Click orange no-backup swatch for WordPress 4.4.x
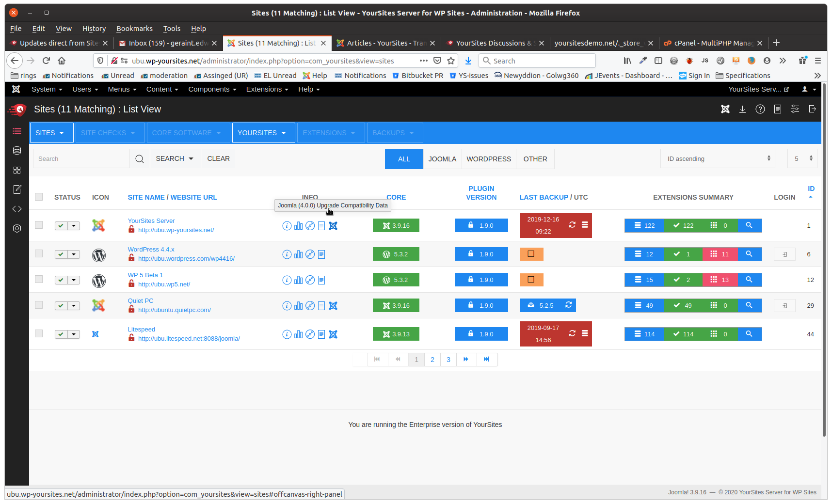832x504 pixels. coord(531,254)
